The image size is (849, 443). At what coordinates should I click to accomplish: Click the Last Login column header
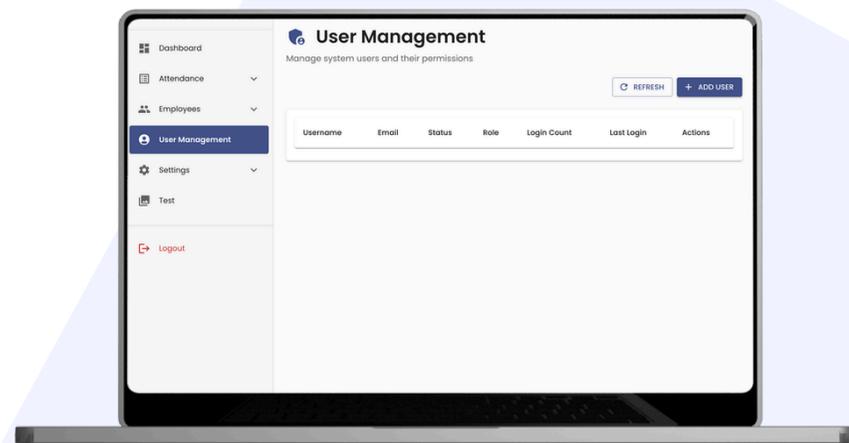[x=628, y=133]
